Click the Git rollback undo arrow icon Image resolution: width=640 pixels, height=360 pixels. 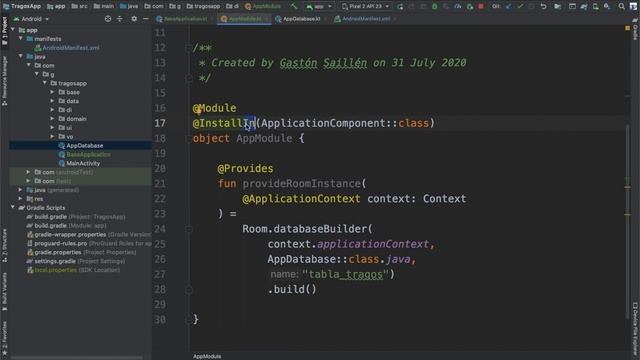pos(543,7)
